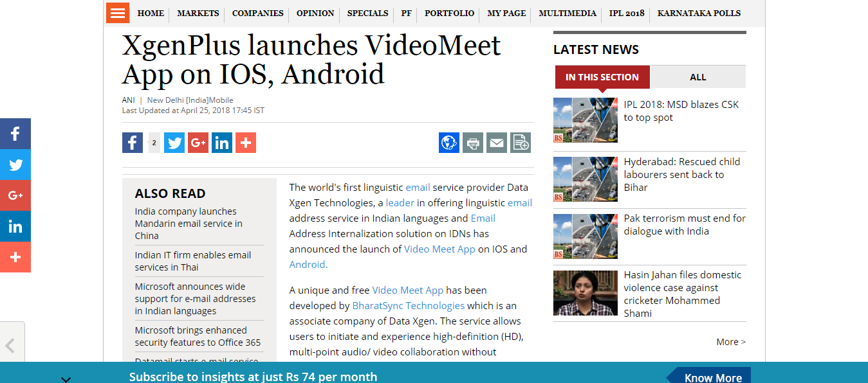Open the orange hamburger menu
Image resolution: width=868 pixels, height=383 pixels.
[118, 13]
